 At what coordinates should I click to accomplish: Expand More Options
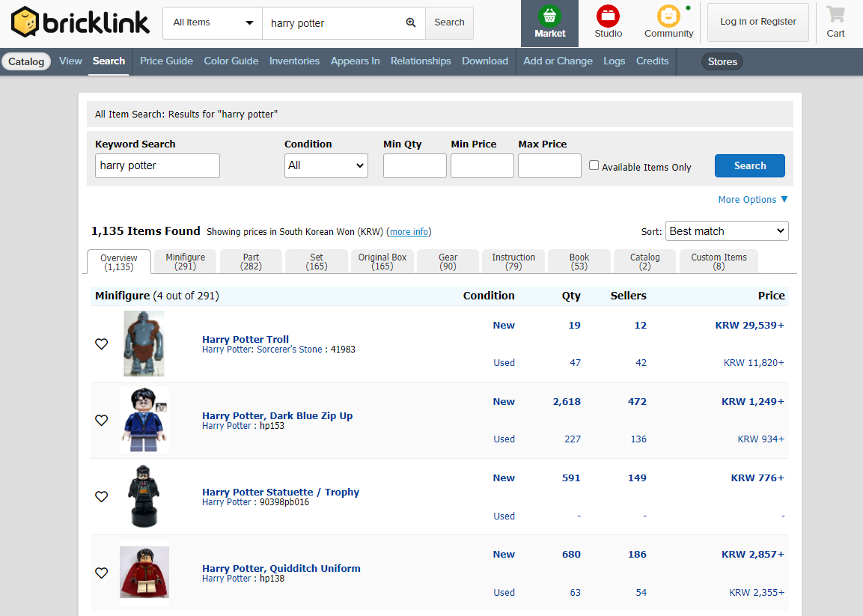[752, 200]
